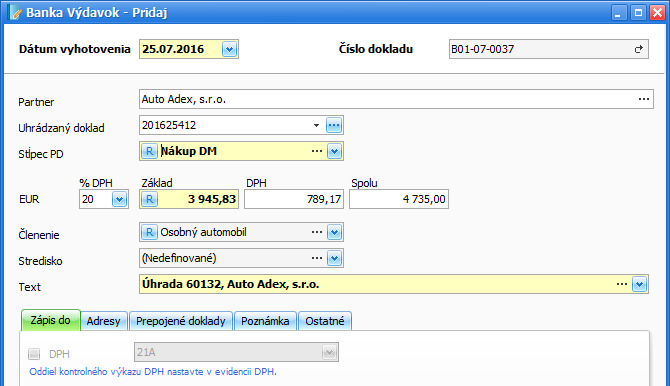Expand the Členenie dropdown arrow
This screenshot has height=386, width=670.
(334, 232)
